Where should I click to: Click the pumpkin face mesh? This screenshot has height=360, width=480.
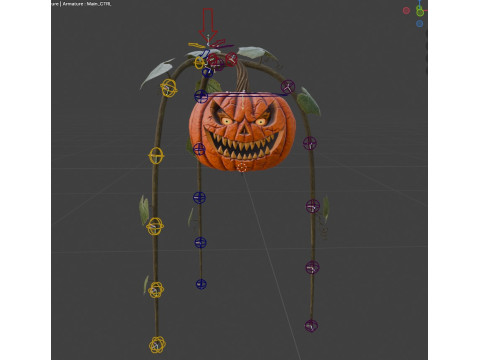click(x=242, y=132)
